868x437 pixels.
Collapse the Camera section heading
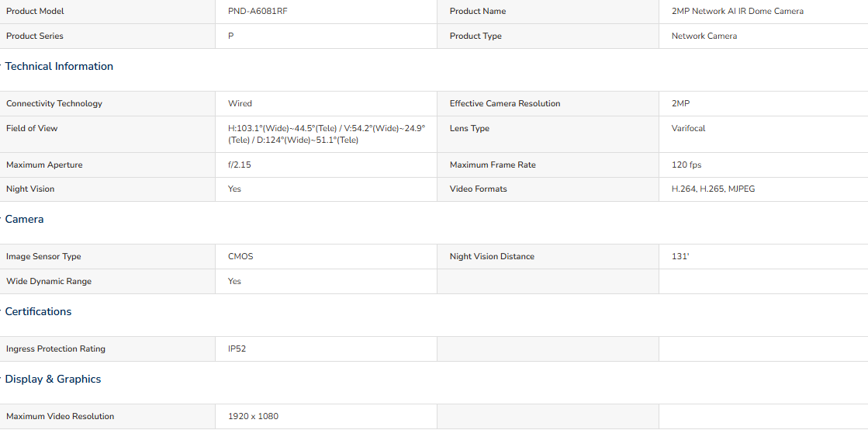pyautogui.click(x=24, y=220)
